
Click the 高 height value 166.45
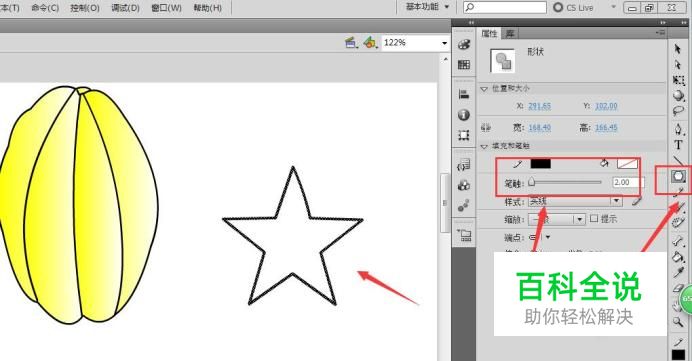point(606,128)
